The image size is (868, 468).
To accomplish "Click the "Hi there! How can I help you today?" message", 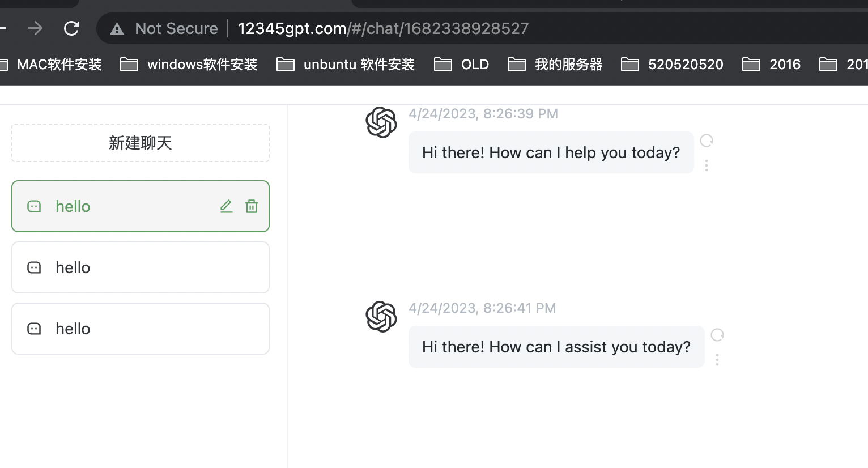I will 551,152.
